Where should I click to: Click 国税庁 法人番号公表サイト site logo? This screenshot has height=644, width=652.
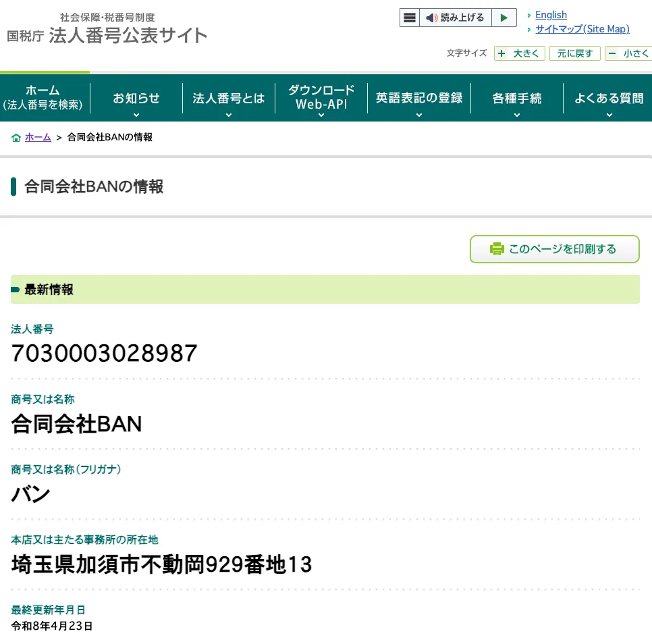click(107, 30)
